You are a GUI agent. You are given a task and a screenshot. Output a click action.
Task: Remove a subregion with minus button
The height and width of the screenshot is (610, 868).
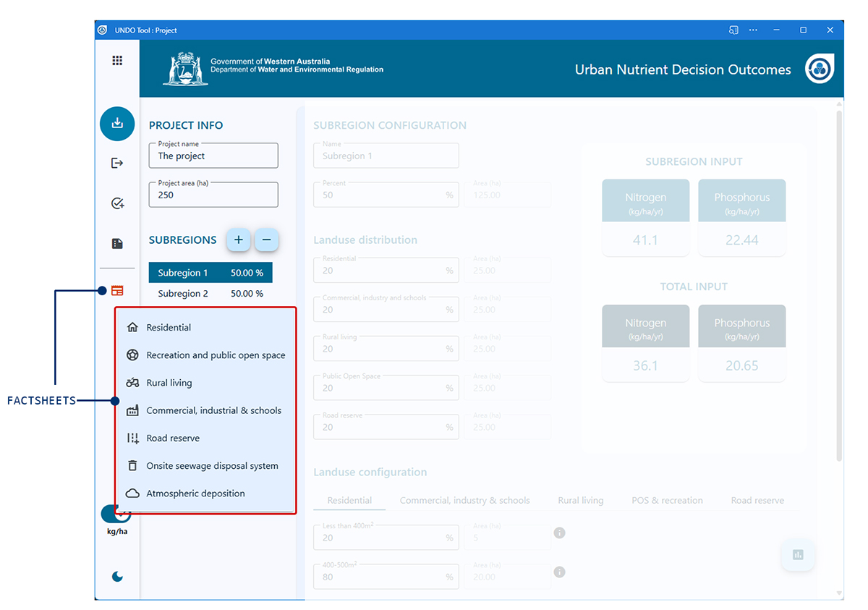point(266,240)
